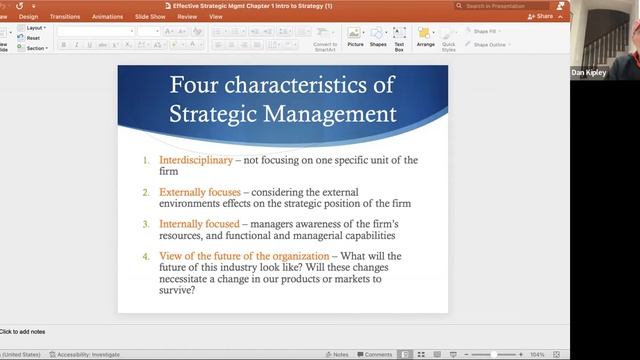Viewport: 640px width, 360px height.
Task: Click to add notes area
Action: (x=22, y=332)
